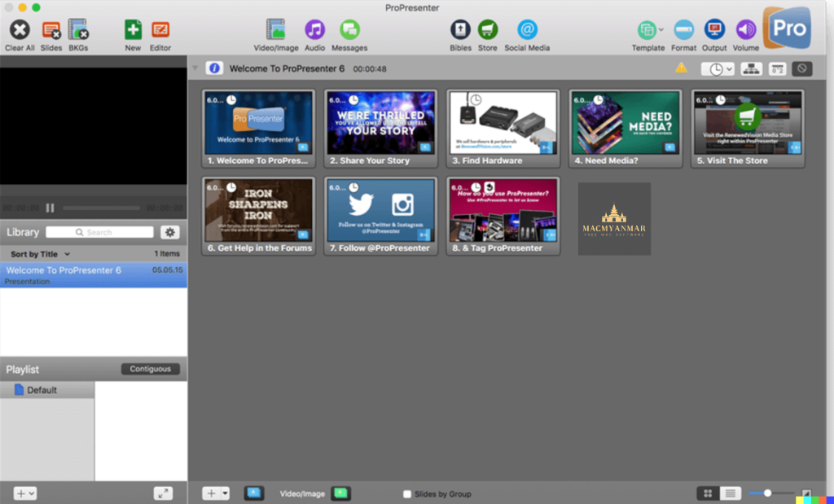This screenshot has height=504, width=834.
Task: Click the Library panel heading
Action: point(23,232)
